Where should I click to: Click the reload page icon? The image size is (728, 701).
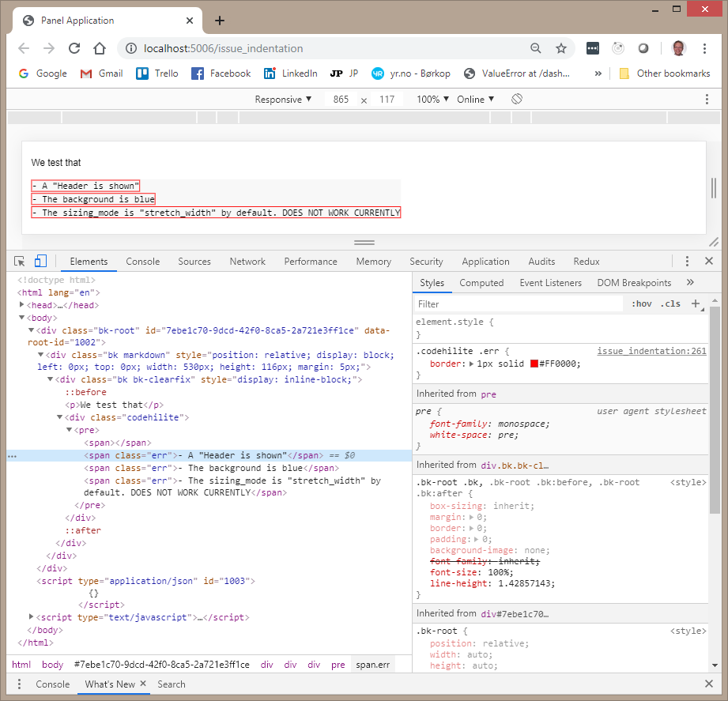point(74,48)
